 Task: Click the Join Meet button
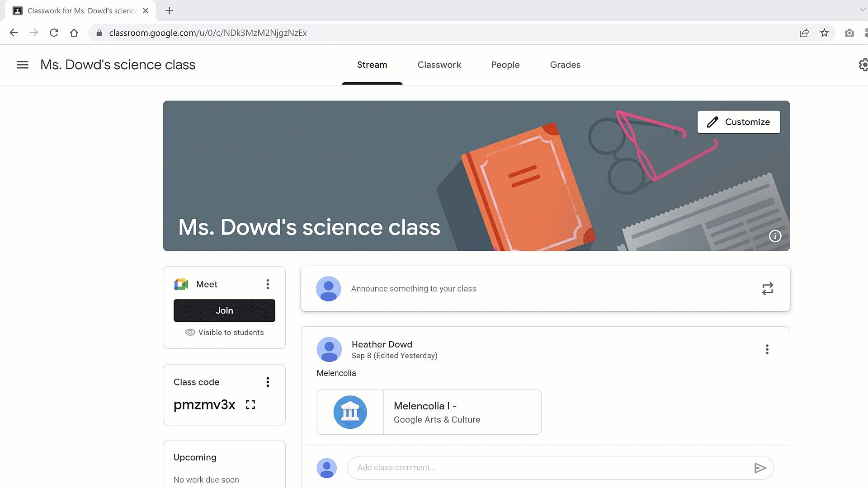(x=224, y=310)
